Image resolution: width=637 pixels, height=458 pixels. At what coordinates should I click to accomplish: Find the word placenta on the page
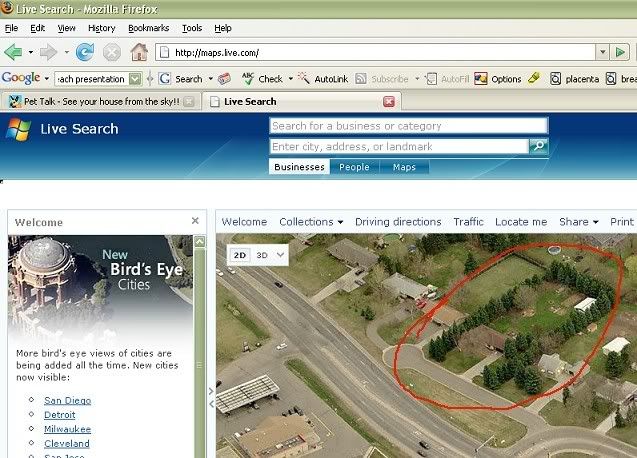point(575,78)
